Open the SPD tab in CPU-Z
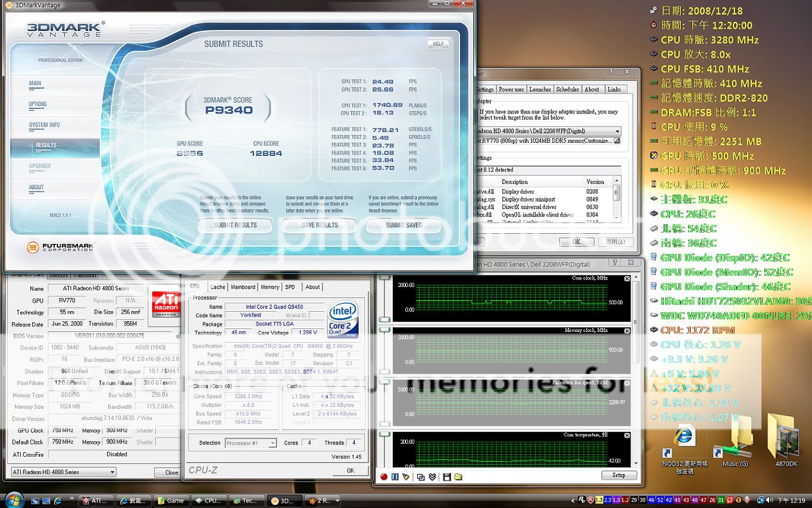This screenshot has height=508, width=812. pos(289,287)
